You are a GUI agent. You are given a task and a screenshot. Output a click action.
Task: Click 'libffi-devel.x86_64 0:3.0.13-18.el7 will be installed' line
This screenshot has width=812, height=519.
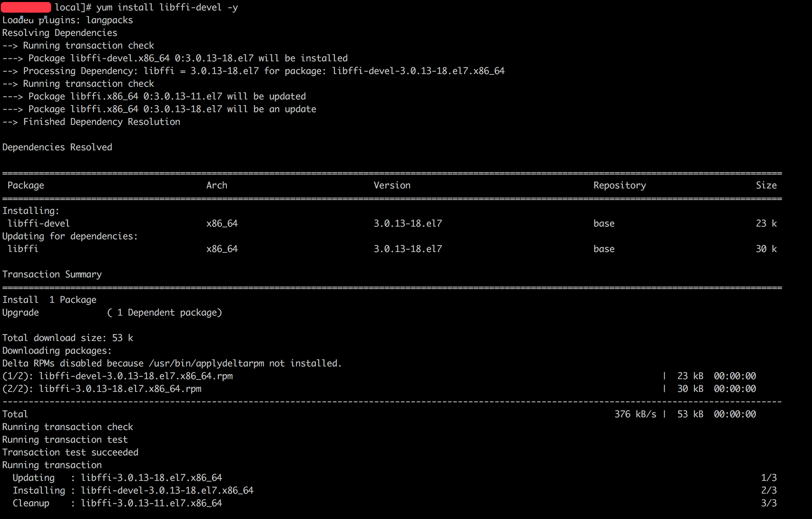(x=175, y=58)
